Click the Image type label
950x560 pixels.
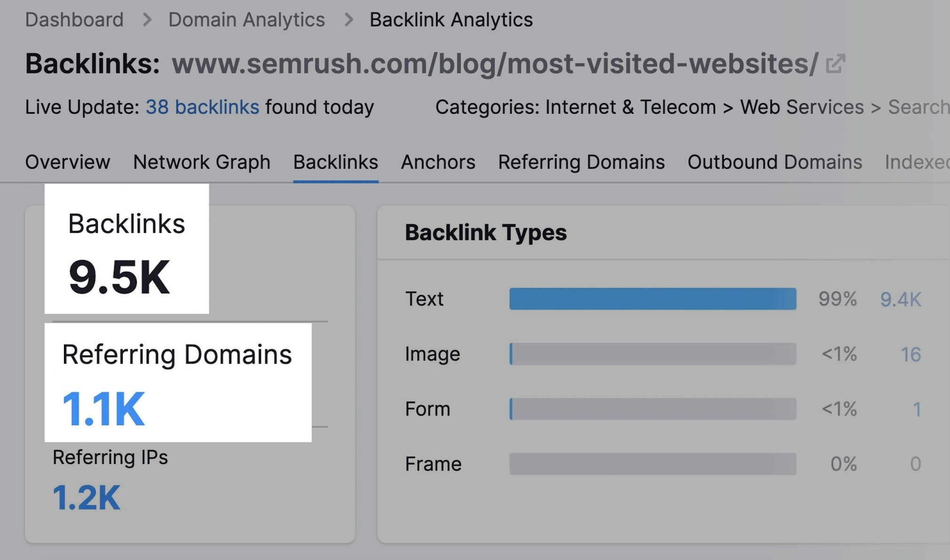[x=432, y=354]
